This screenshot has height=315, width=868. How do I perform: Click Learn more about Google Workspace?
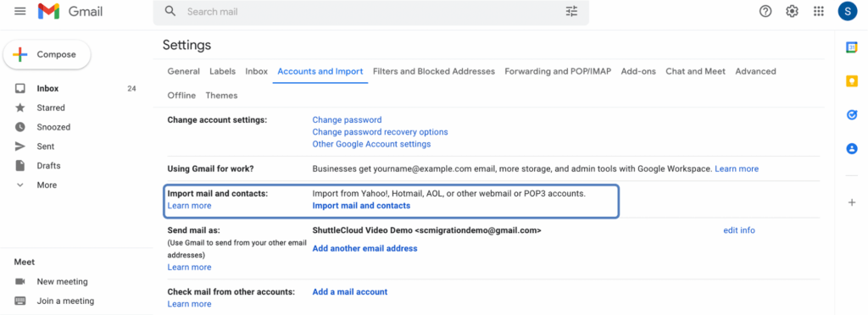[737, 169]
